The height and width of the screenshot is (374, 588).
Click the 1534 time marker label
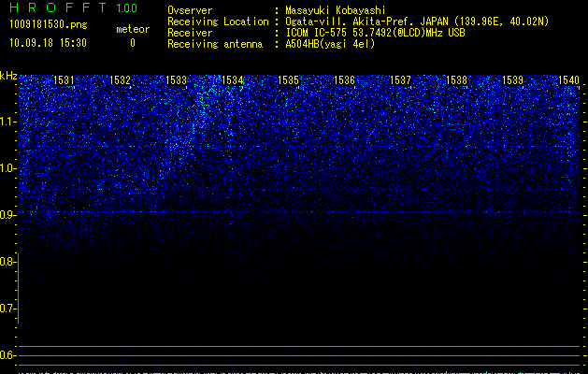pyautogui.click(x=232, y=80)
